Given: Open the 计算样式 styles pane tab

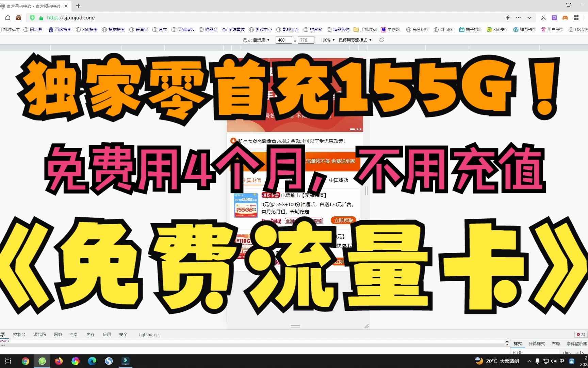Looking at the screenshot, I should coord(537,344).
